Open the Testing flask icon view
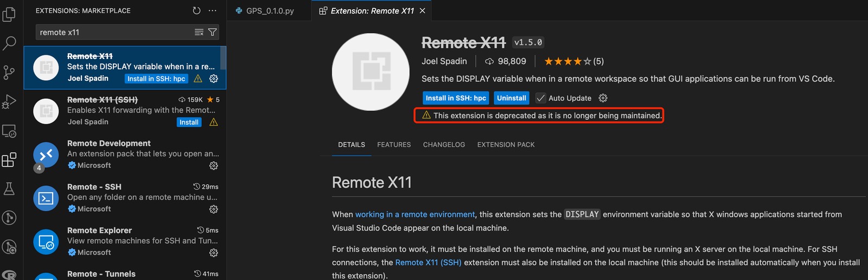The image size is (868, 280). tap(9, 188)
